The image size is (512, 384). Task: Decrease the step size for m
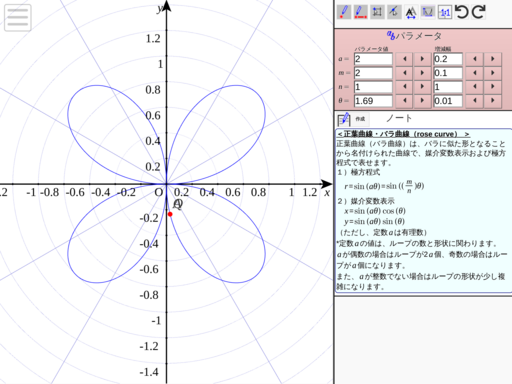point(475,73)
